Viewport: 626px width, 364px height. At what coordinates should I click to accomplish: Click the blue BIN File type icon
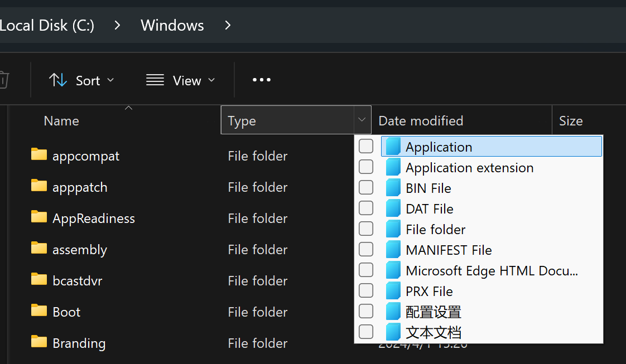[x=393, y=188]
